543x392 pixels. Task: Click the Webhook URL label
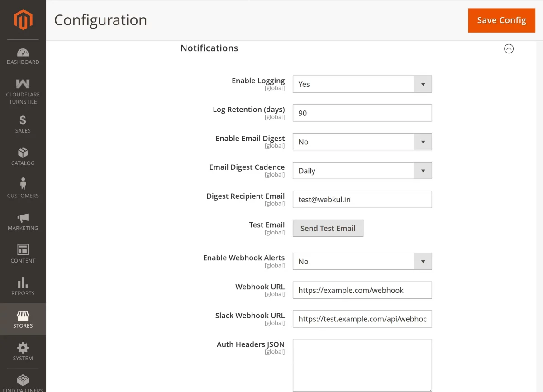coord(260,287)
